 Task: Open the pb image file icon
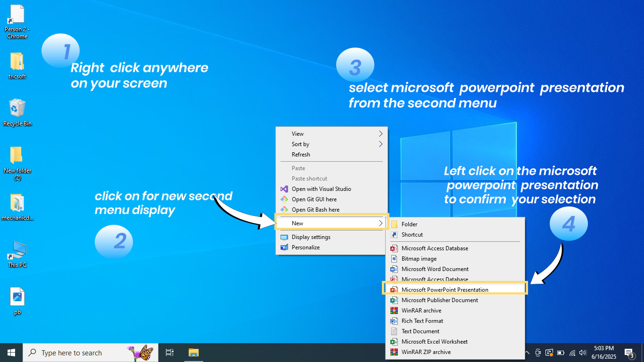point(17,297)
